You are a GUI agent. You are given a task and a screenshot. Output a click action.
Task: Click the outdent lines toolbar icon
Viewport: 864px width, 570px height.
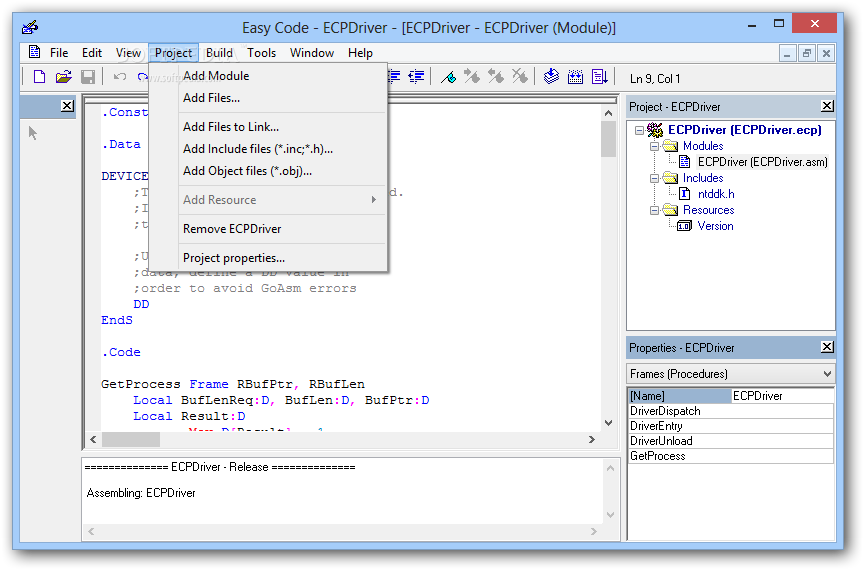pyautogui.click(x=417, y=77)
